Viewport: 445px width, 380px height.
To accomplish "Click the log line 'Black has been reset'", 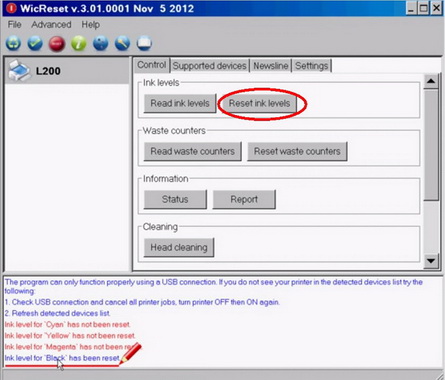I will point(62,358).
